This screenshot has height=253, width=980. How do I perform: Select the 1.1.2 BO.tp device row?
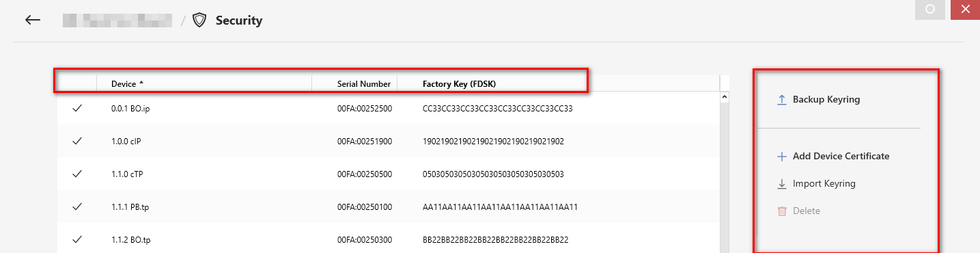(x=389, y=239)
